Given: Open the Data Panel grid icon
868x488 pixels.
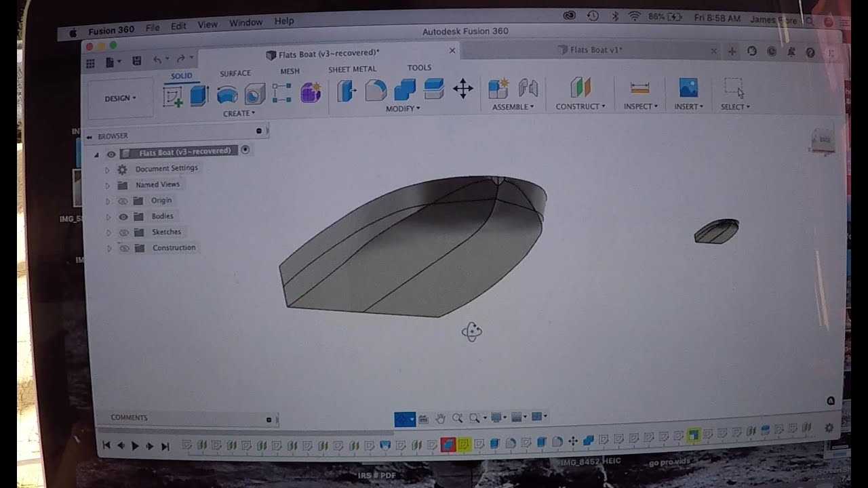Looking at the screenshot, I should tap(90, 63).
